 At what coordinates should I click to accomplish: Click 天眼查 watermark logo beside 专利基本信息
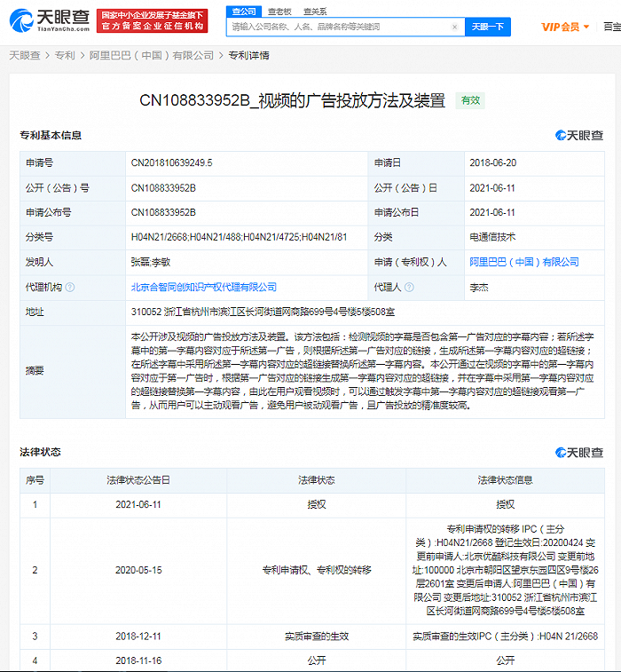(579, 136)
